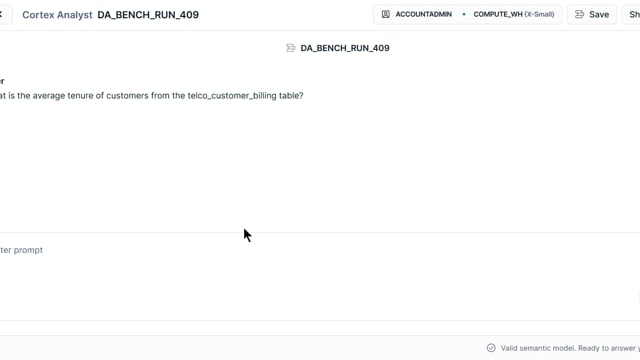Click the Save button's icon
This screenshot has width=640, height=360.
pos(579,15)
